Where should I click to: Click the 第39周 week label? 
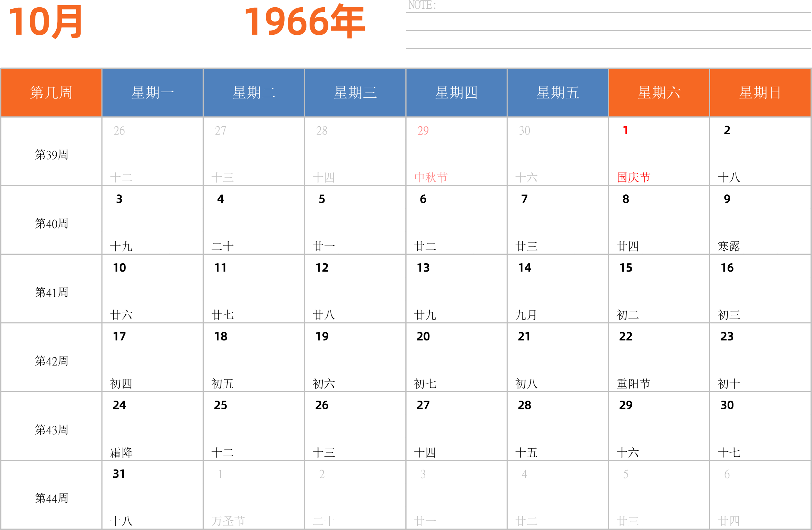[x=51, y=155]
